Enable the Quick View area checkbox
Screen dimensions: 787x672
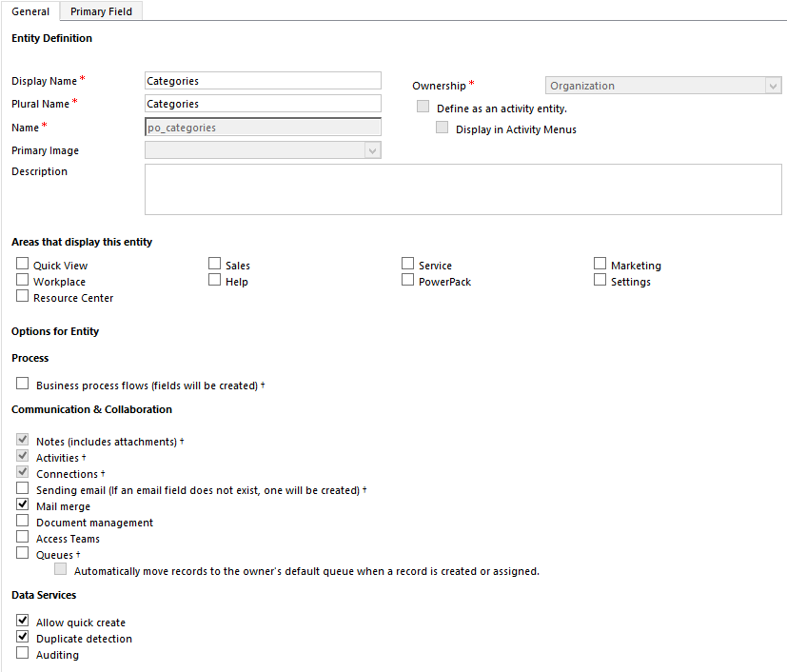23,265
